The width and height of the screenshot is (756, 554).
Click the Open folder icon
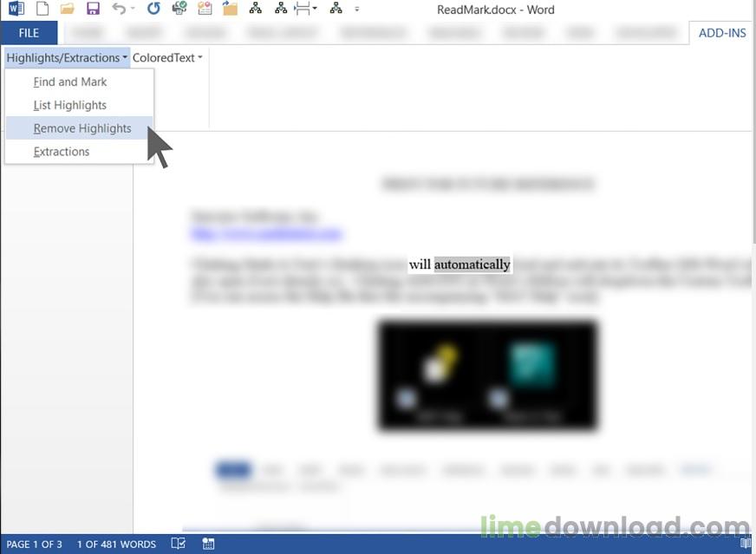(67, 9)
